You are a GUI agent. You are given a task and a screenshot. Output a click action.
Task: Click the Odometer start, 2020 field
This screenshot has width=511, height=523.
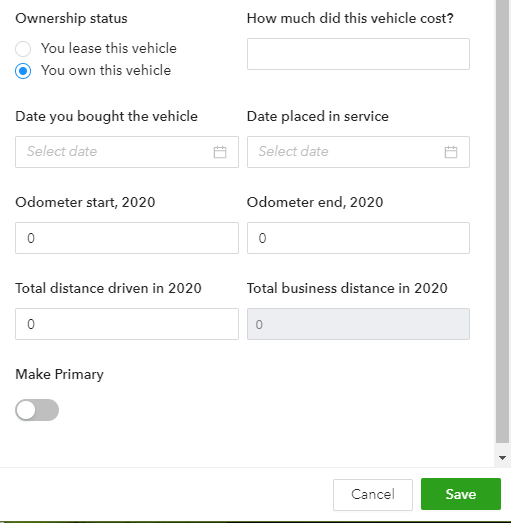pyautogui.click(x=127, y=238)
